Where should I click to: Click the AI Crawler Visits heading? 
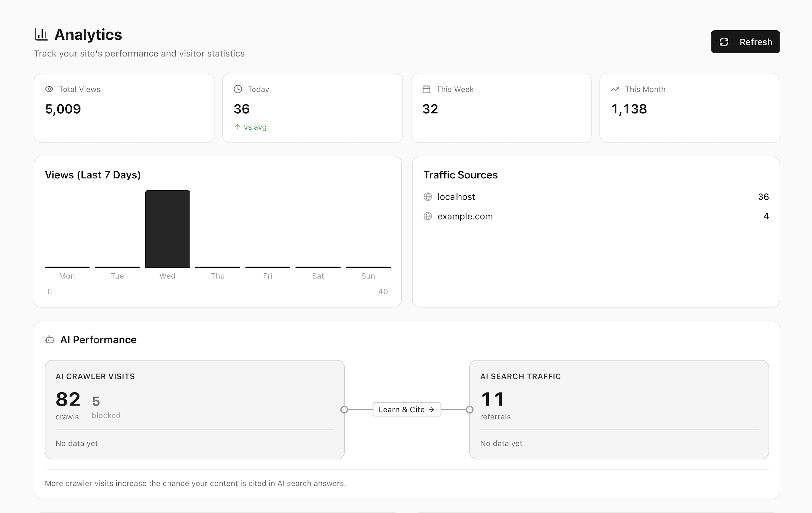coord(95,376)
